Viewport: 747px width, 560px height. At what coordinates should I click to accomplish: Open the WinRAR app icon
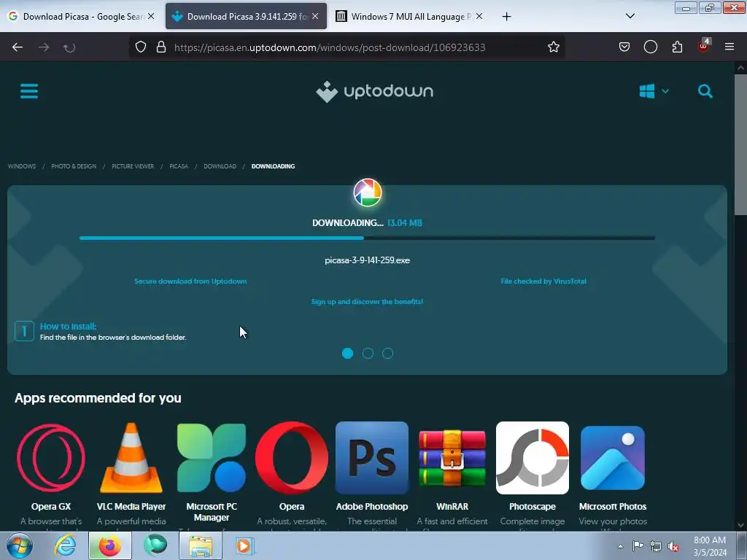(452, 458)
